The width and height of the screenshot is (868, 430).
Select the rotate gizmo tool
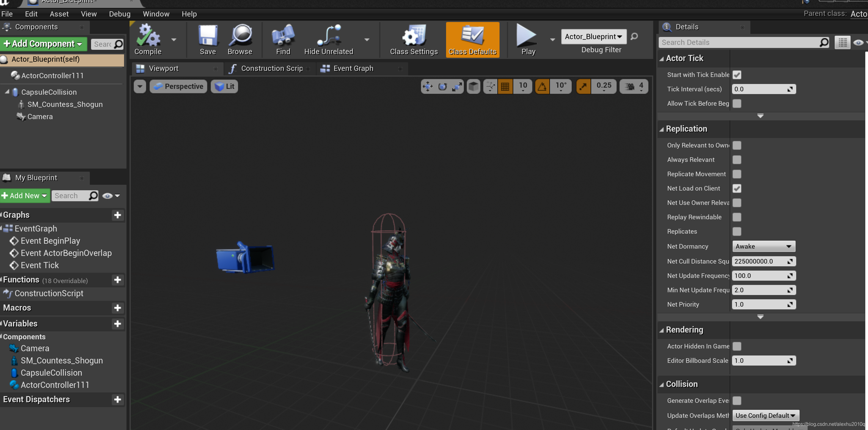(x=442, y=86)
